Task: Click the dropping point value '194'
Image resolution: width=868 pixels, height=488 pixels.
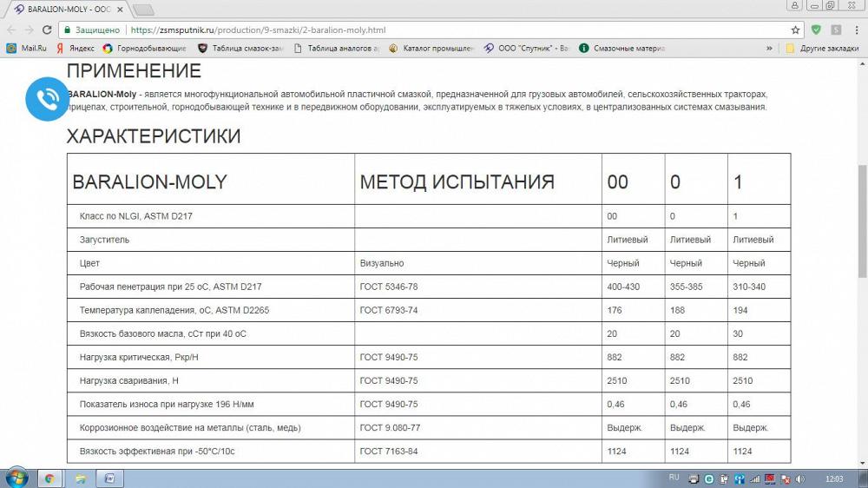Action: point(740,310)
